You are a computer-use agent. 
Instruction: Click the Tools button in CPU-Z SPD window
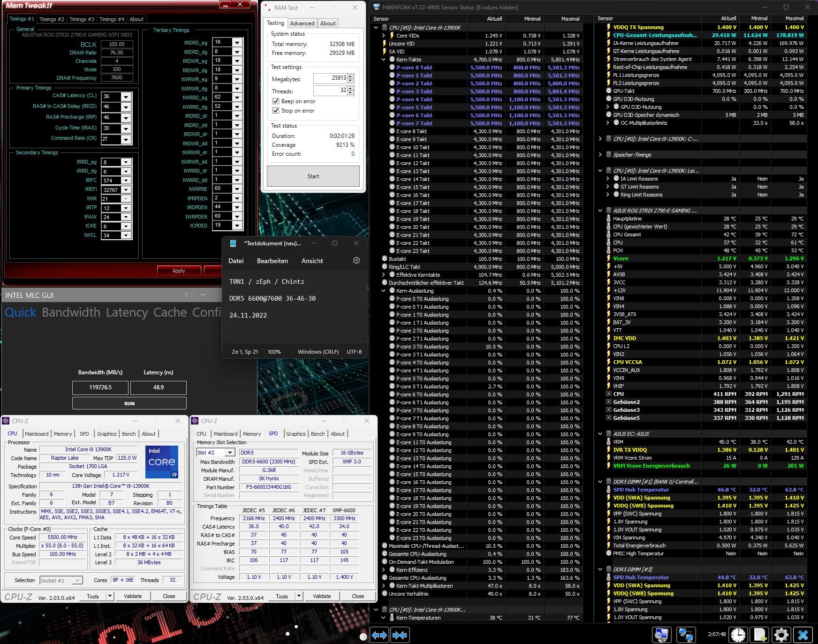click(282, 596)
